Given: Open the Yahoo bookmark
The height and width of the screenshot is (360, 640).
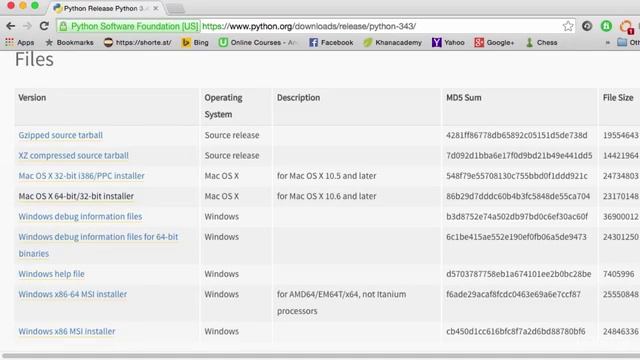Looking at the screenshot, I should pyautogui.click(x=448, y=42).
